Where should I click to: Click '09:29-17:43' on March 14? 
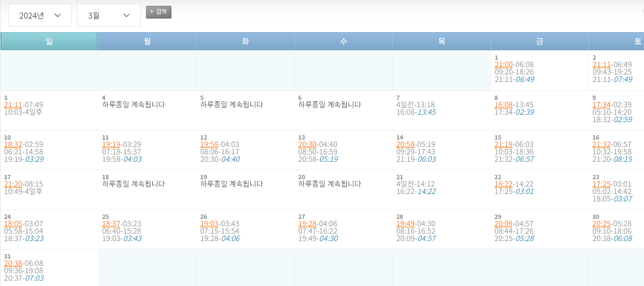coord(416,152)
